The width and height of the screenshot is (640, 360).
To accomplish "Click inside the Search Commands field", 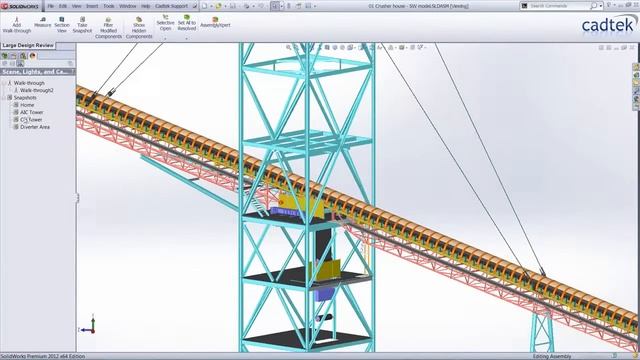I will [559, 6].
